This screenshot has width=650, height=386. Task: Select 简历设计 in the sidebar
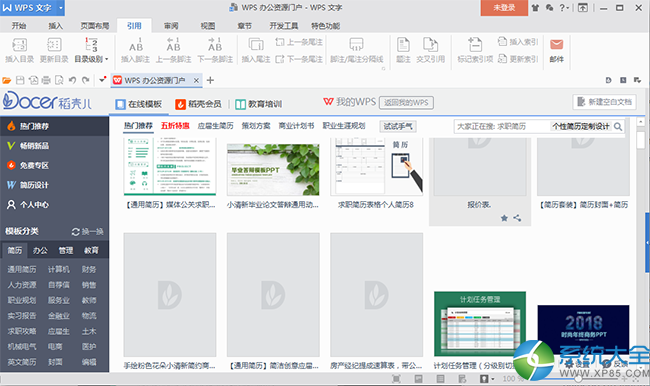(x=54, y=185)
